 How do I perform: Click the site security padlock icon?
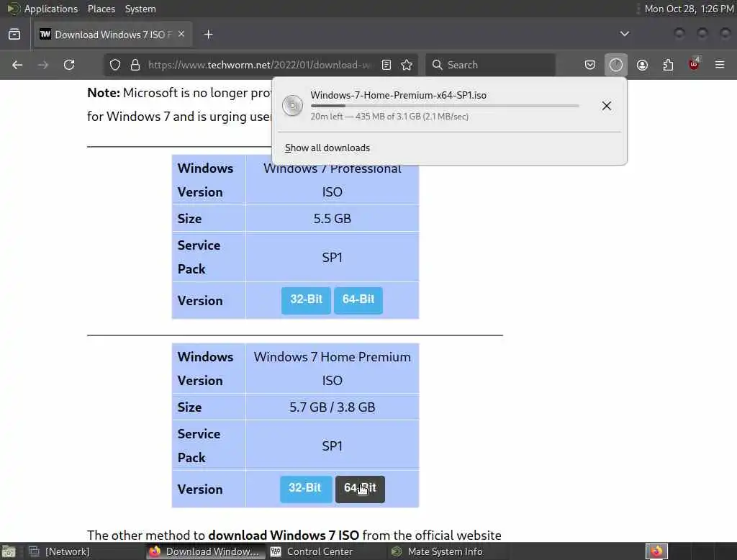pos(135,65)
